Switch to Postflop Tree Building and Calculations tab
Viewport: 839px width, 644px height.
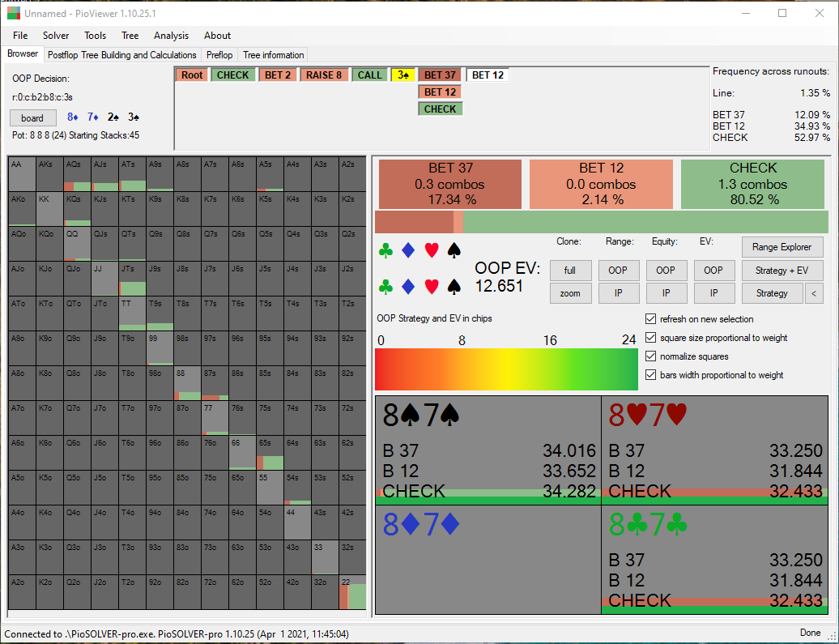pos(122,54)
